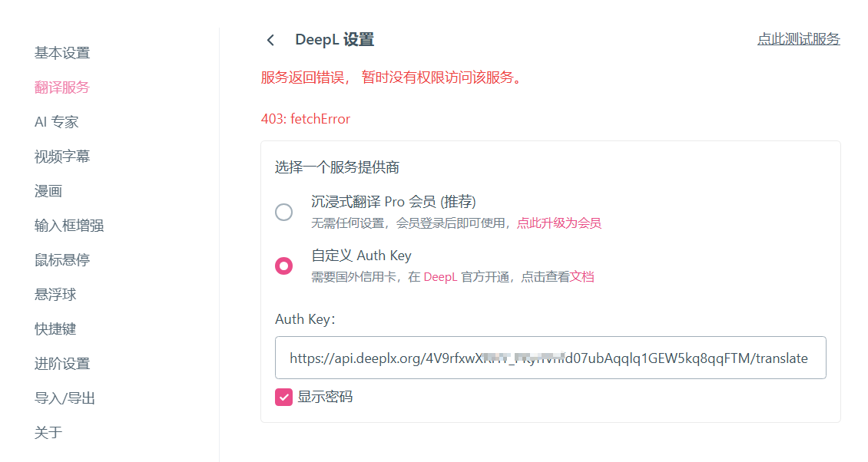Click 点此升级为会员 link
The width and height of the screenshot is (868, 462).
(559, 223)
